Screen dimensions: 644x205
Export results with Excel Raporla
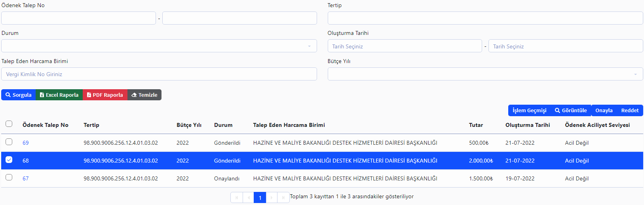tap(59, 95)
